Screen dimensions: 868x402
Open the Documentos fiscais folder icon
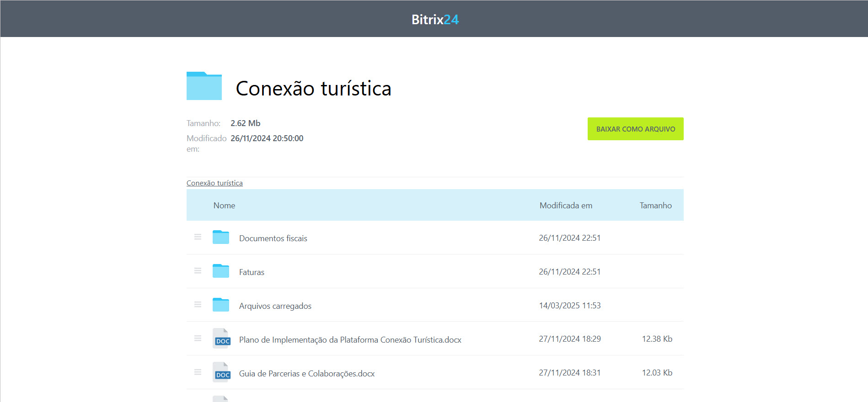point(221,238)
